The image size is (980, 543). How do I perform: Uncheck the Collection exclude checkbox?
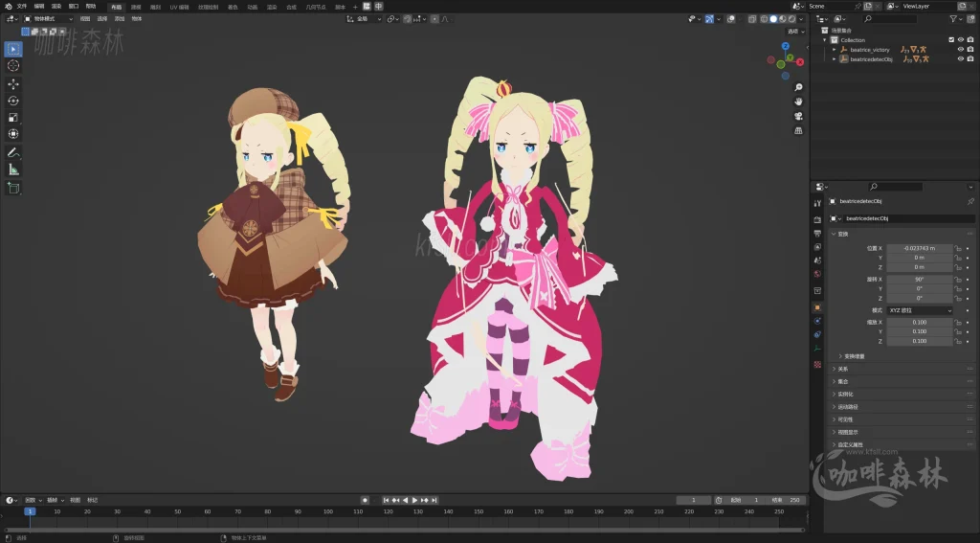point(951,40)
